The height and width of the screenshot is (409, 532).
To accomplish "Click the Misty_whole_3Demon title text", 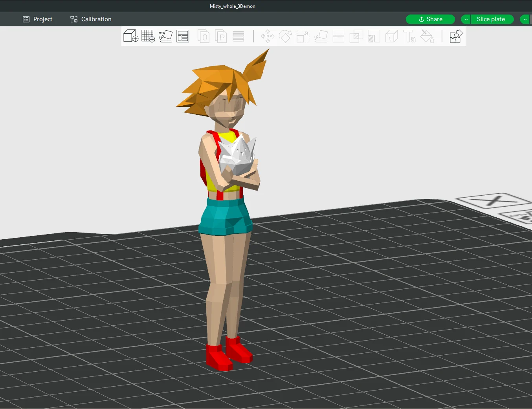I will tap(233, 6).
